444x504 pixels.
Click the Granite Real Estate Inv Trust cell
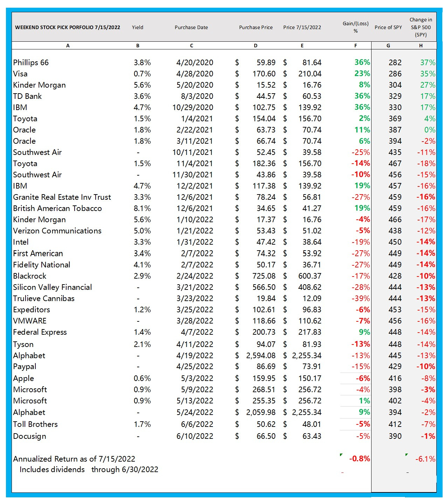click(x=62, y=197)
